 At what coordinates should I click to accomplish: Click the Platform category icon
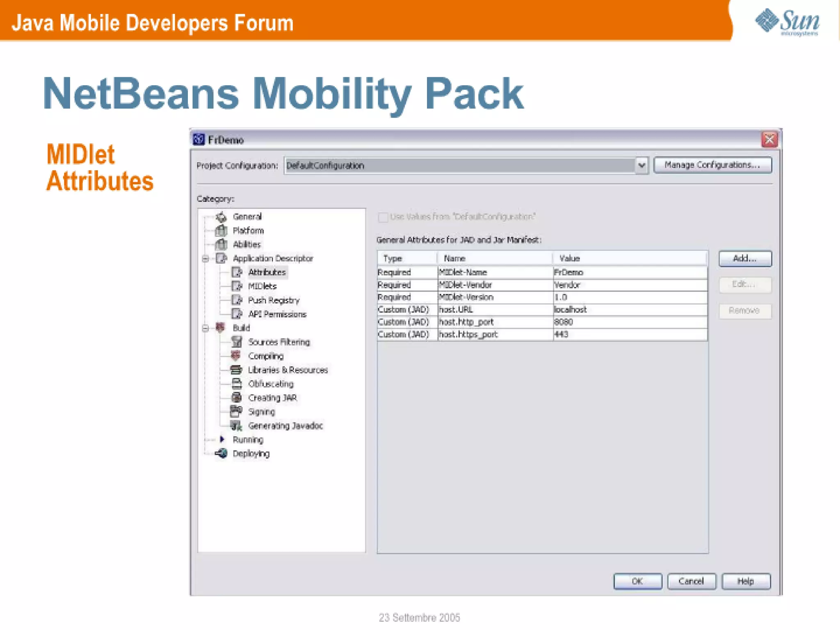(221, 231)
